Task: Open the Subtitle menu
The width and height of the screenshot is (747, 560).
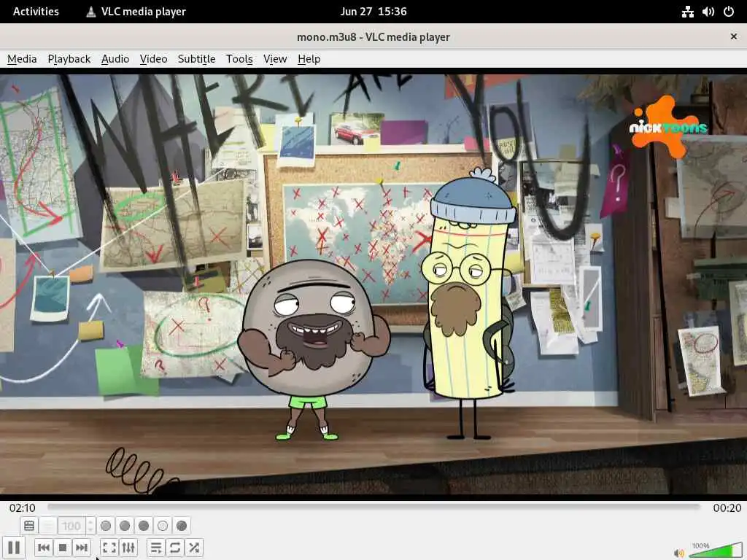Action: [x=196, y=59]
